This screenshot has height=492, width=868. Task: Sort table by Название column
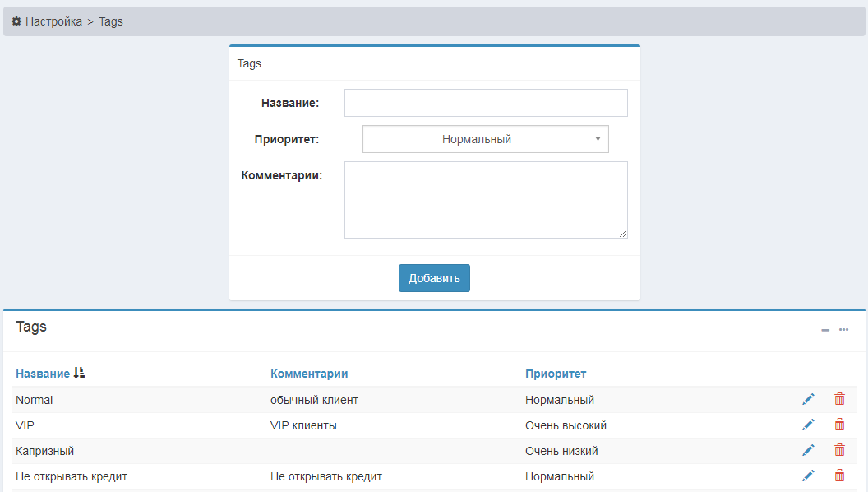42,374
